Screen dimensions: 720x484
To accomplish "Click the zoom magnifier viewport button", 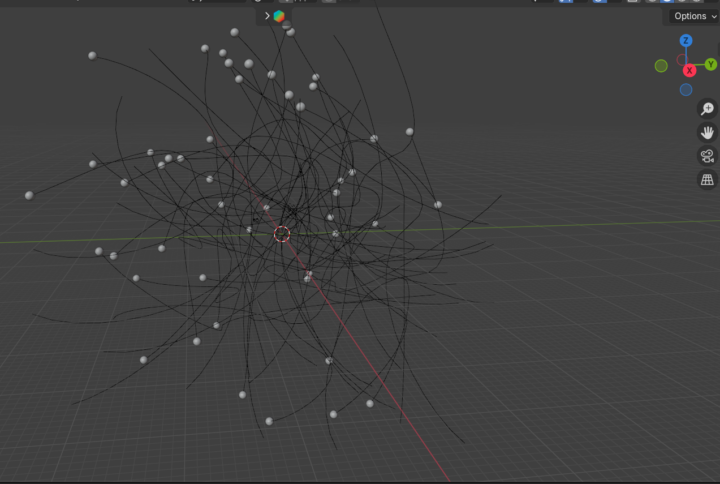I will pos(707,108).
